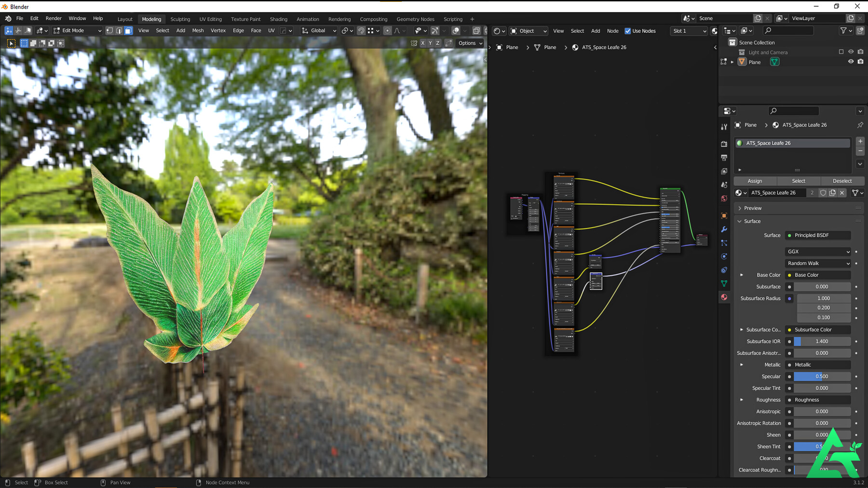Viewport: 868px width, 488px height.
Task: Open the GGX distribution dropdown
Action: 818,251
